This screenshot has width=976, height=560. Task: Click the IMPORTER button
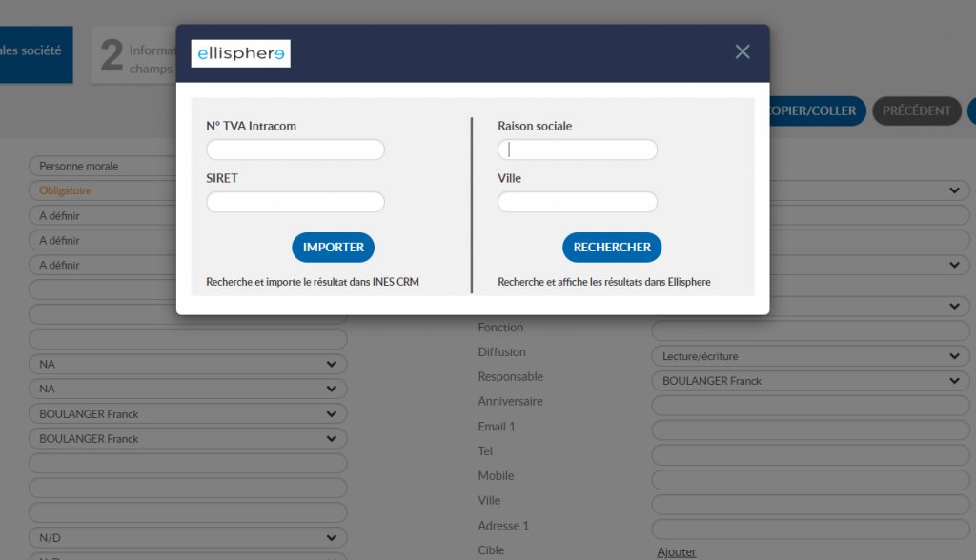[x=333, y=247]
